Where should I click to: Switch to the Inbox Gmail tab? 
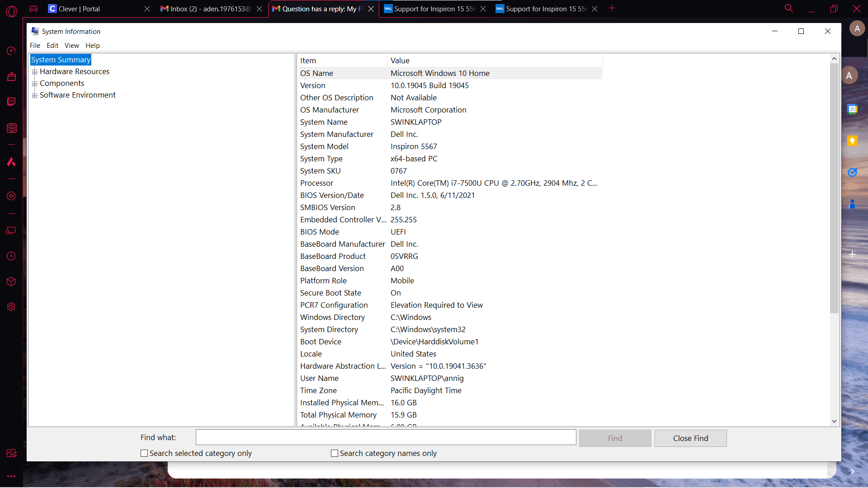206,9
